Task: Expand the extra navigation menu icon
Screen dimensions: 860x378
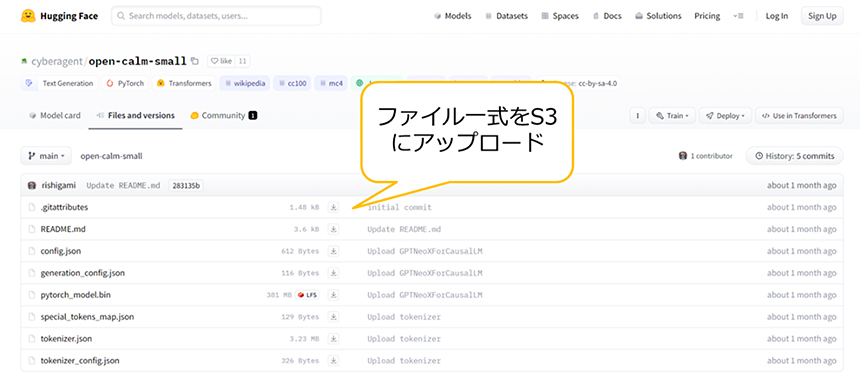Action: [738, 16]
